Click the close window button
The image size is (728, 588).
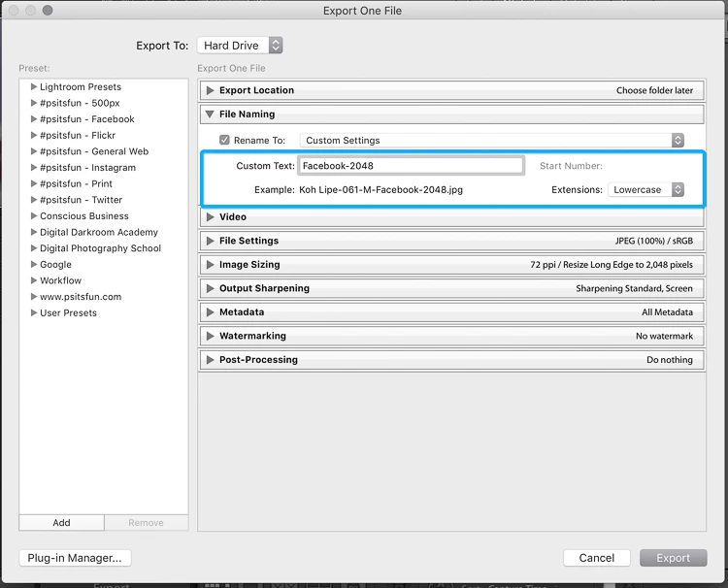pyautogui.click(x=14, y=11)
